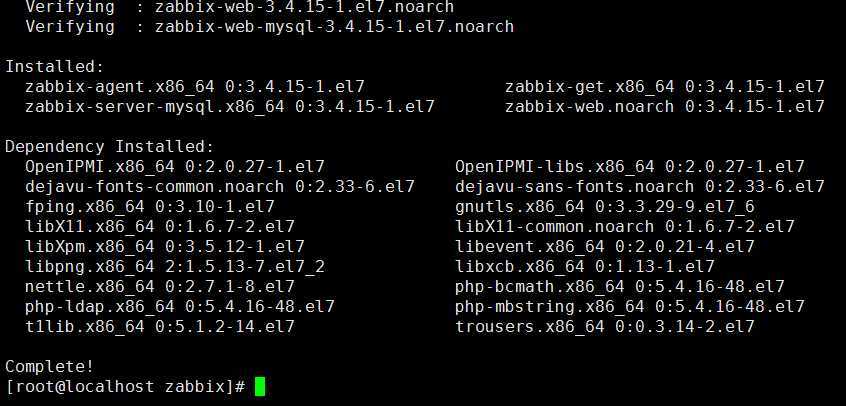The image size is (846, 406).
Task: Select the OpenIPMI-libs.x86_64 dependency entry
Action: coord(630,166)
